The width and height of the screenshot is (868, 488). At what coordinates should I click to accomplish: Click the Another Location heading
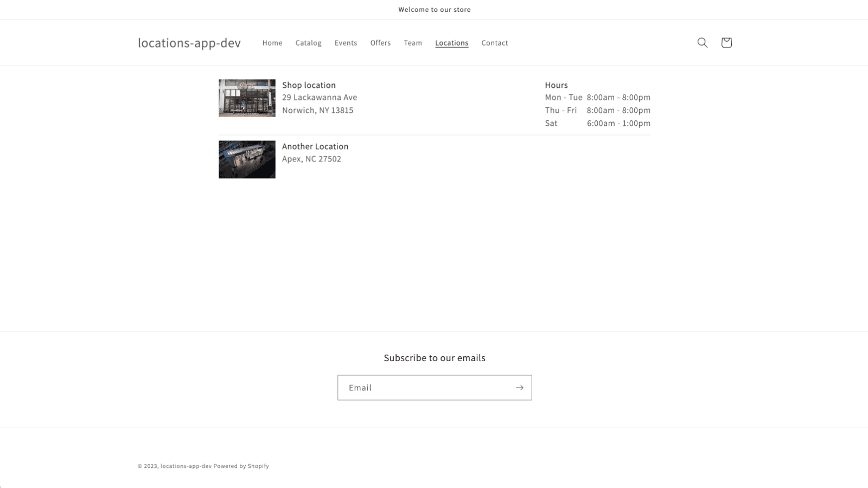pyautogui.click(x=315, y=146)
